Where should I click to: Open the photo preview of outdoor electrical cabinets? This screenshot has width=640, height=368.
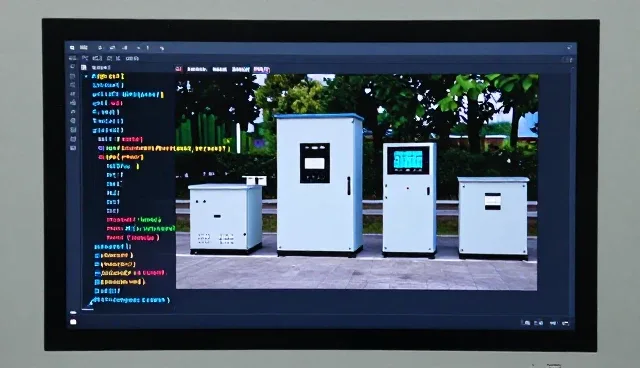coord(357,182)
